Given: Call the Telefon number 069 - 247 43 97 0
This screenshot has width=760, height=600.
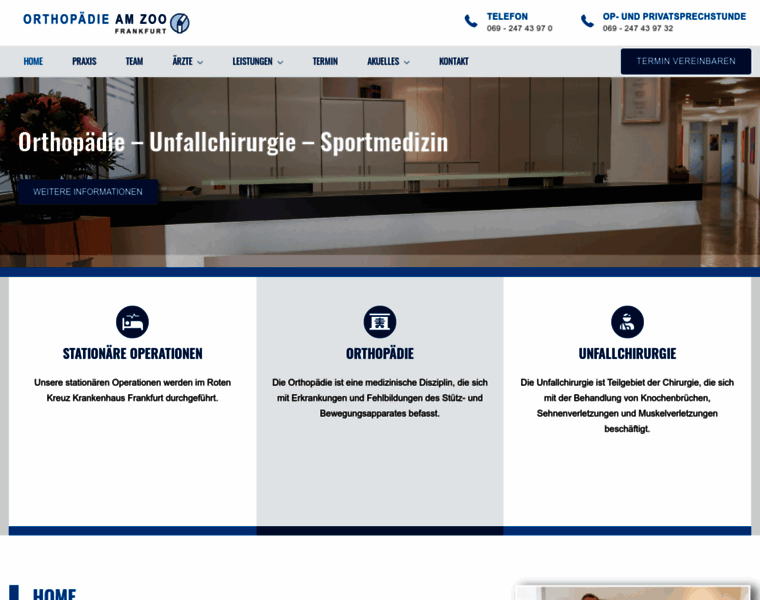Looking at the screenshot, I should pyautogui.click(x=520, y=29).
